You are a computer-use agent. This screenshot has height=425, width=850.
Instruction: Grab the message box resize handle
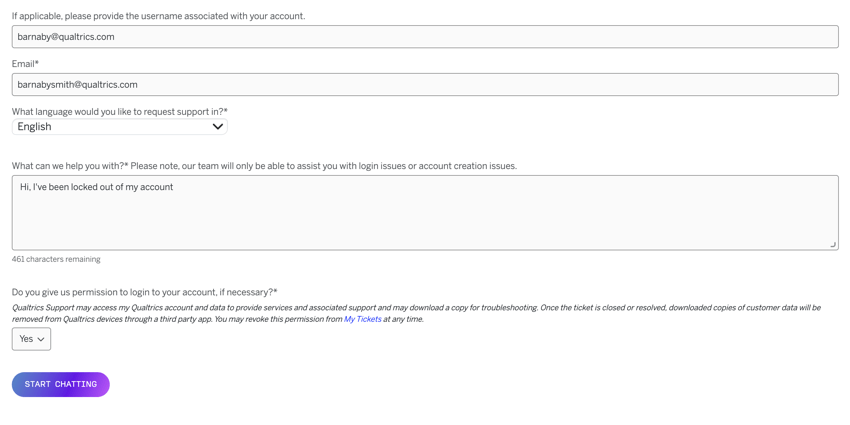pos(833,244)
